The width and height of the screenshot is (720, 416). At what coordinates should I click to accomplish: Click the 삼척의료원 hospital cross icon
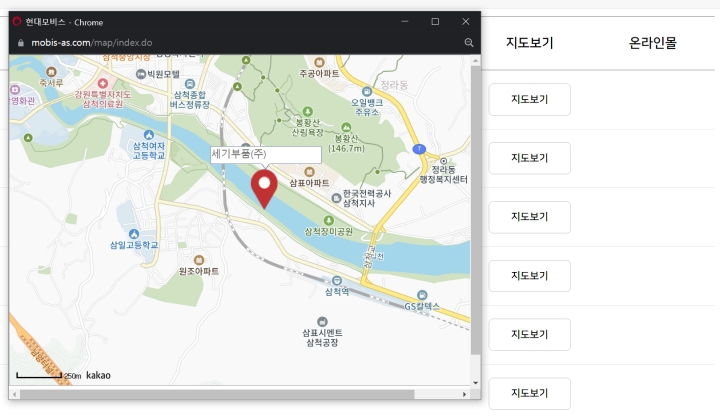click(x=102, y=83)
